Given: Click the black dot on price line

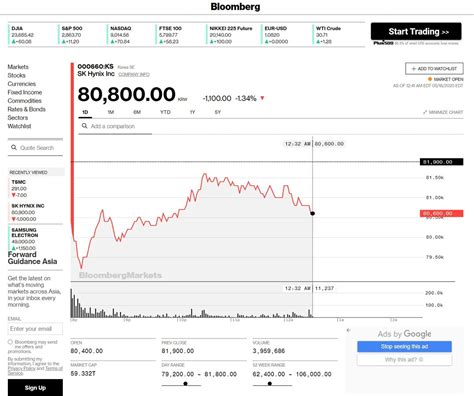Looking at the screenshot, I should click(312, 213).
